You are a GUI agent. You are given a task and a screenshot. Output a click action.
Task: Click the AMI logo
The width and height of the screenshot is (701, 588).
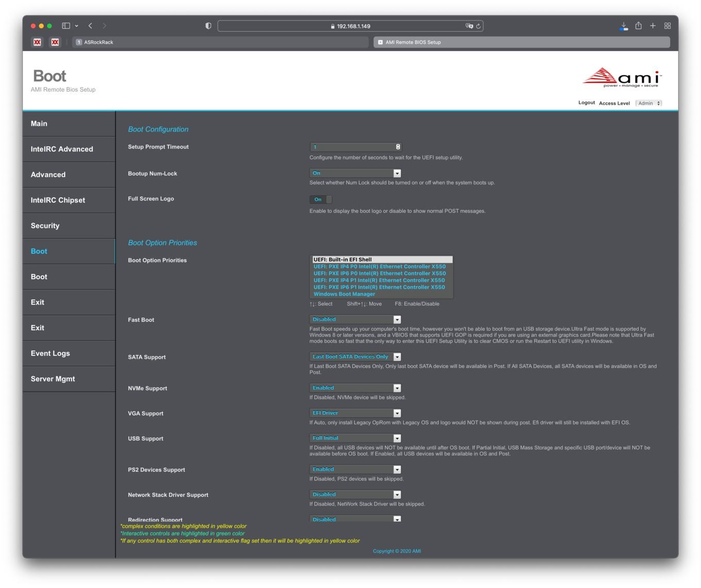[x=622, y=77]
